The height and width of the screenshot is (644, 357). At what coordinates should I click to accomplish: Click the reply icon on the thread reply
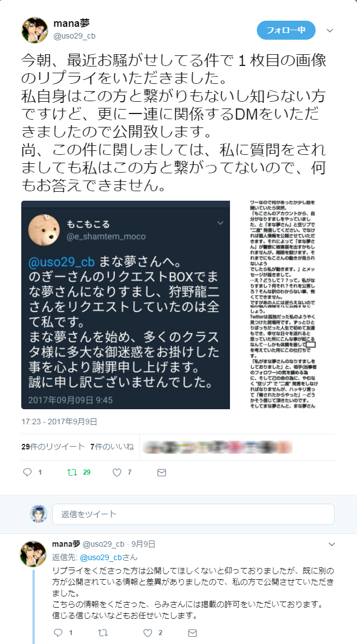click(x=58, y=632)
